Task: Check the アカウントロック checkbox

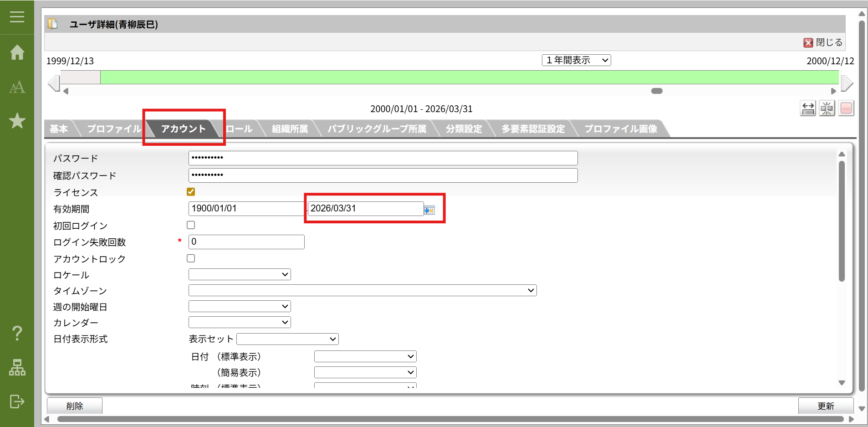Action: [191, 258]
